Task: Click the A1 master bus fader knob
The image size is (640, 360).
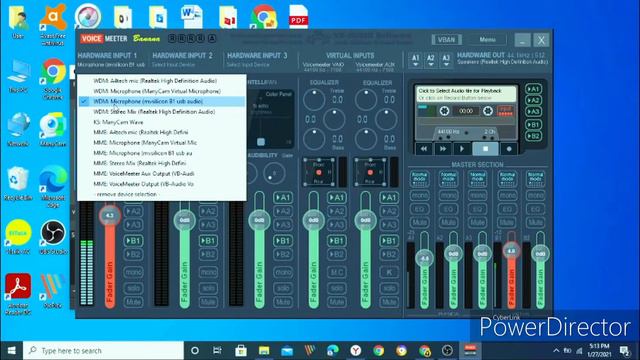Action: (424, 258)
